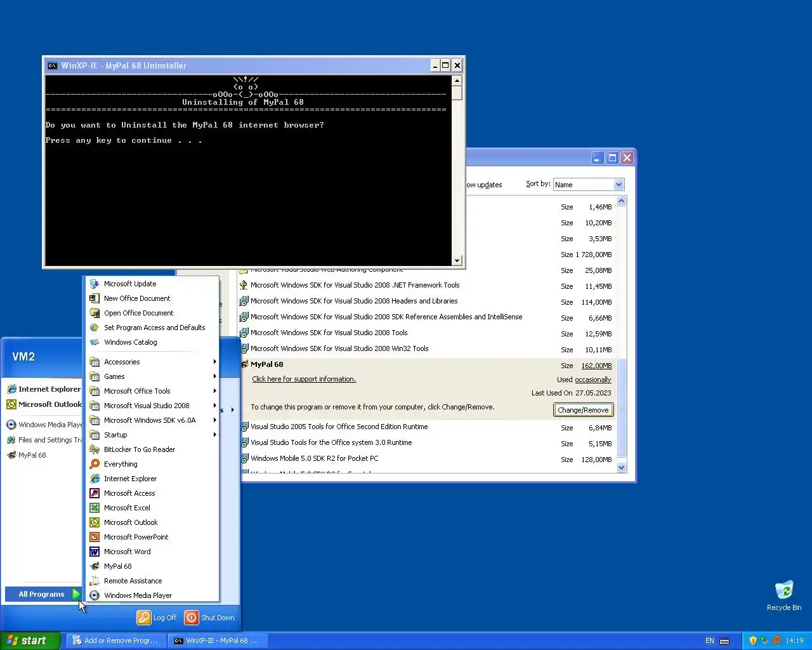
Task: Switch to Add or Remove Programs taskbar button
Action: tap(115, 640)
